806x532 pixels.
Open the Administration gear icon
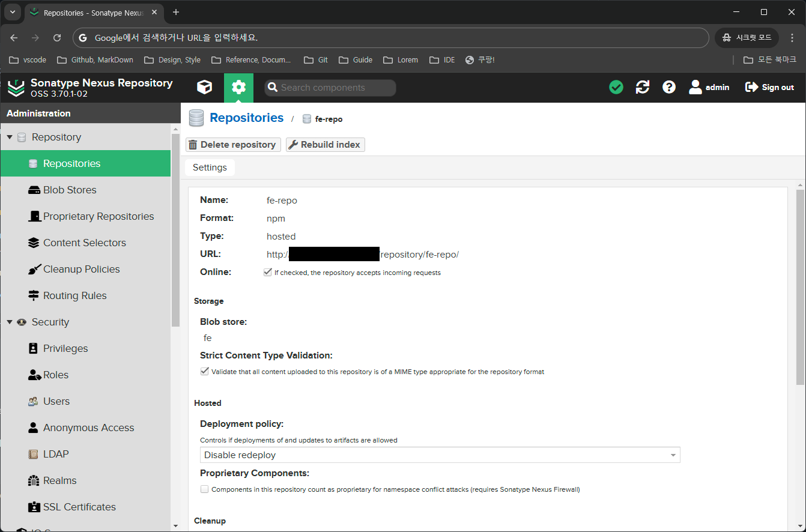[238, 88]
